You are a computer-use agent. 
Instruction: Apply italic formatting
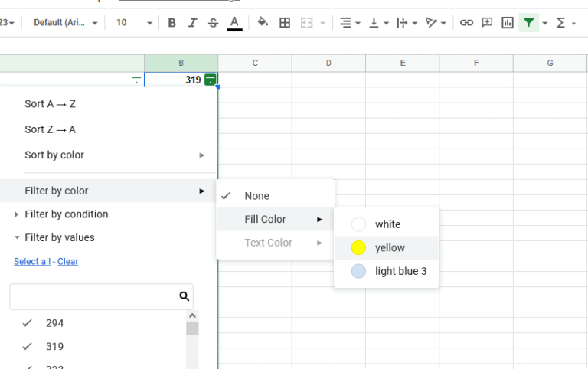click(x=192, y=23)
